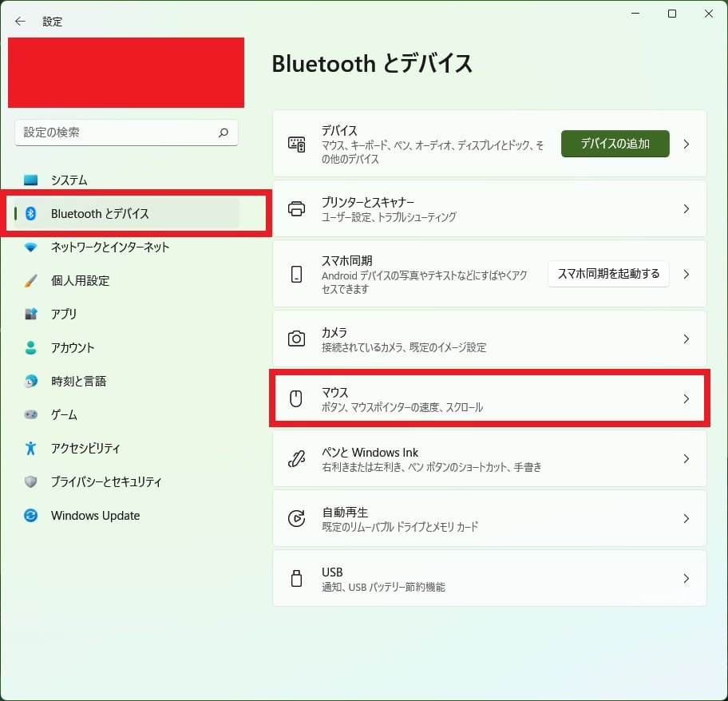Open the USB row chevron

click(x=686, y=578)
